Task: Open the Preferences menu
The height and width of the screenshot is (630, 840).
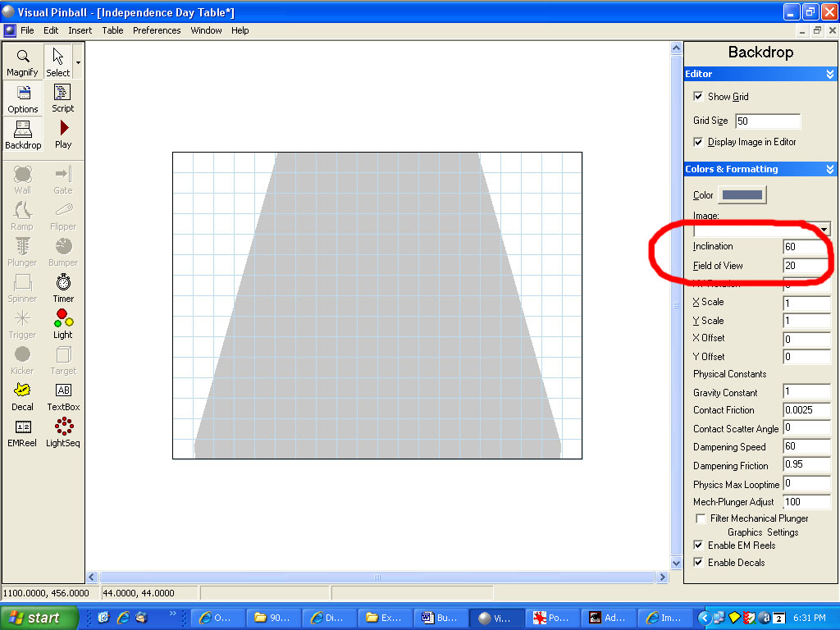Action: [157, 30]
